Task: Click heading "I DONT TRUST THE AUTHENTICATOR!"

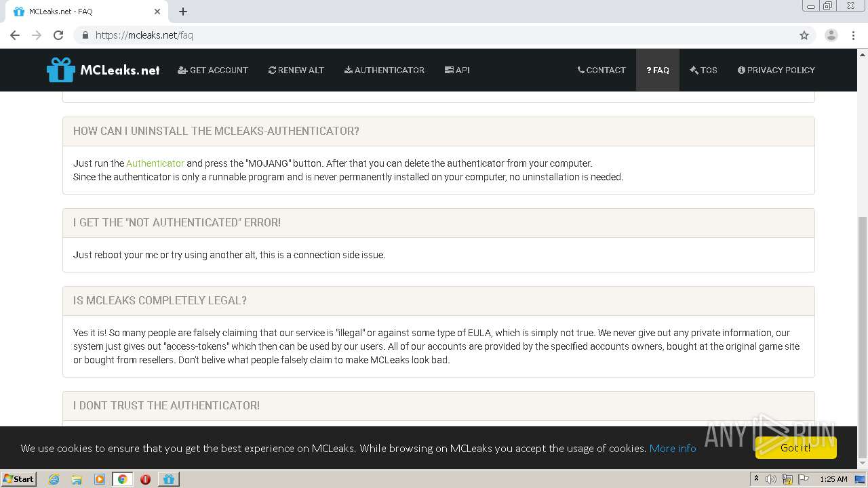Action: point(166,405)
